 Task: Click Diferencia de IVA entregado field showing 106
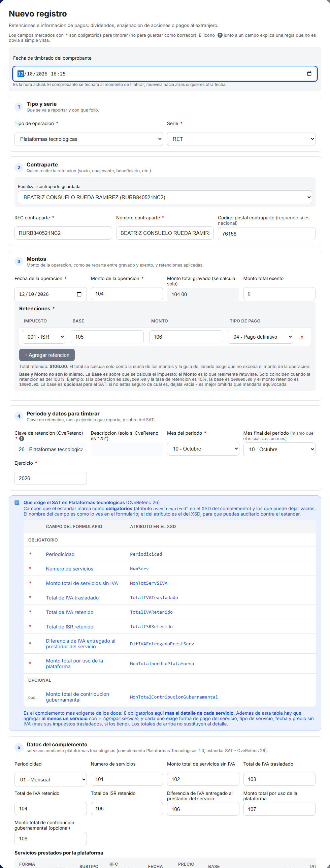[x=203, y=809]
